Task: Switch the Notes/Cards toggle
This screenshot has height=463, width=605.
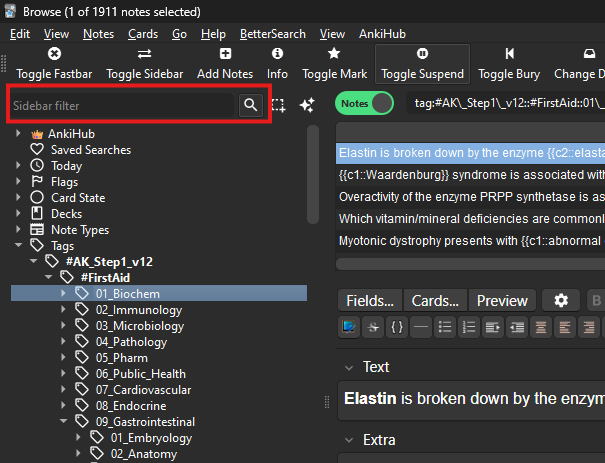Action: coord(364,104)
